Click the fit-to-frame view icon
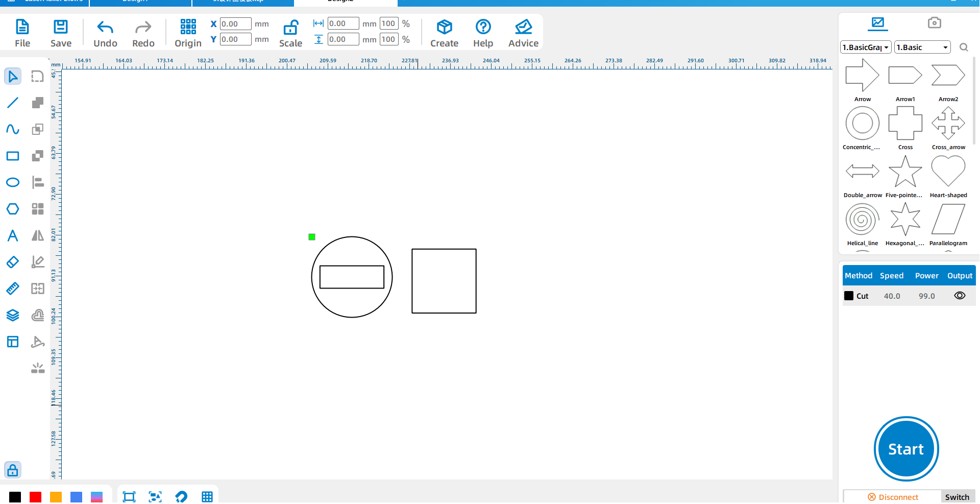The width and height of the screenshot is (980, 504). [x=129, y=497]
